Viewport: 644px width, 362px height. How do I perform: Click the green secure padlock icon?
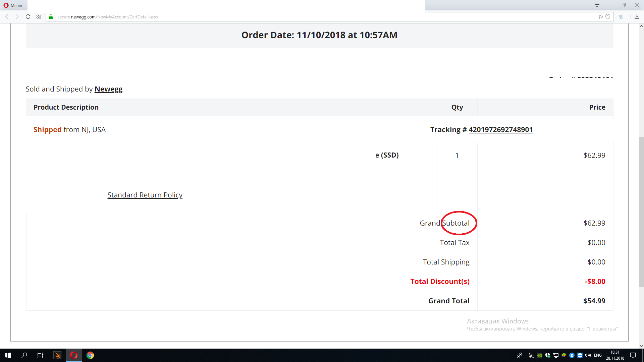click(51, 17)
